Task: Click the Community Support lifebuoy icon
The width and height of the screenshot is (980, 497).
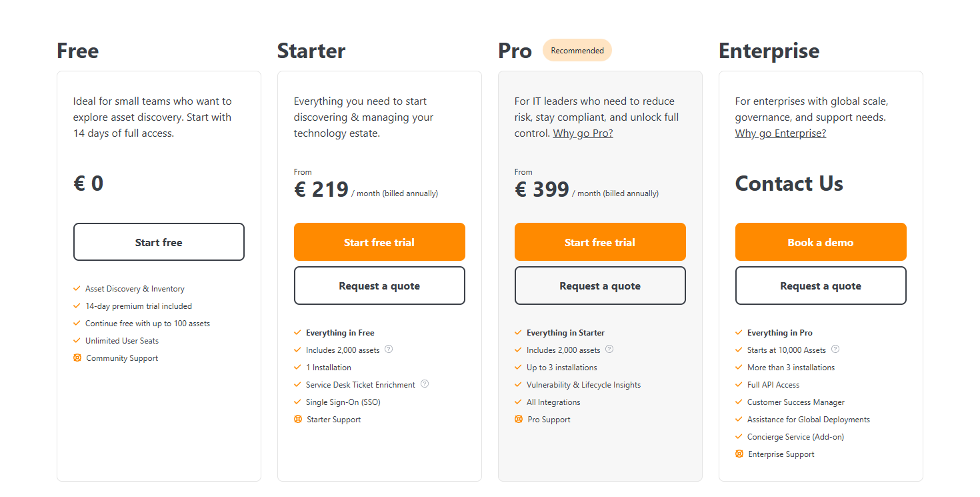Action: pos(77,358)
